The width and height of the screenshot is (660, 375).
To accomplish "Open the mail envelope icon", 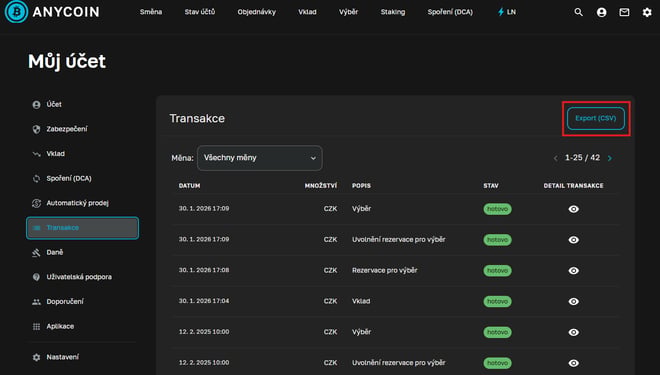I will point(624,12).
